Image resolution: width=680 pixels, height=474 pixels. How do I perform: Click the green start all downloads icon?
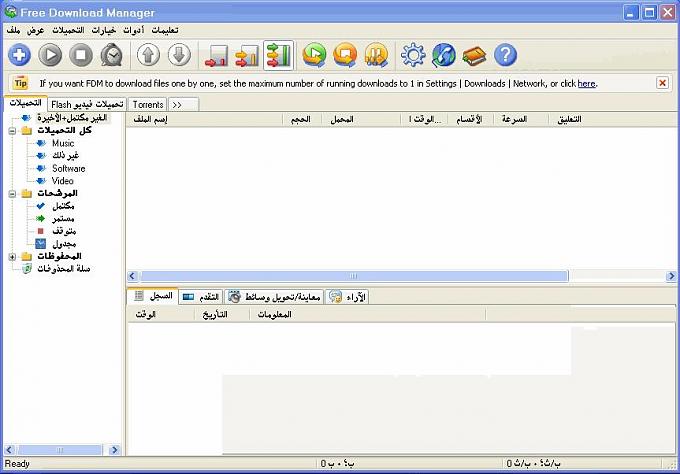pos(314,55)
